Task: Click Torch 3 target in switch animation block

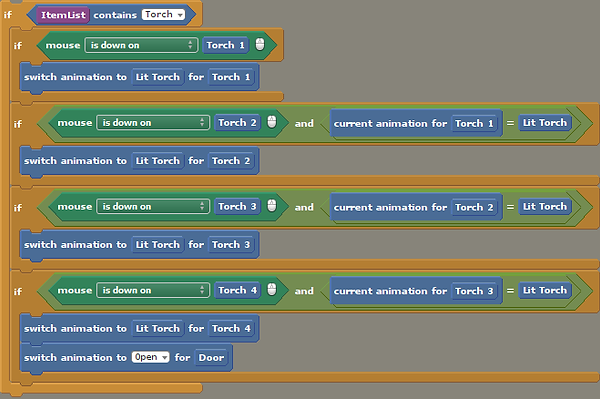Action: click(x=231, y=244)
